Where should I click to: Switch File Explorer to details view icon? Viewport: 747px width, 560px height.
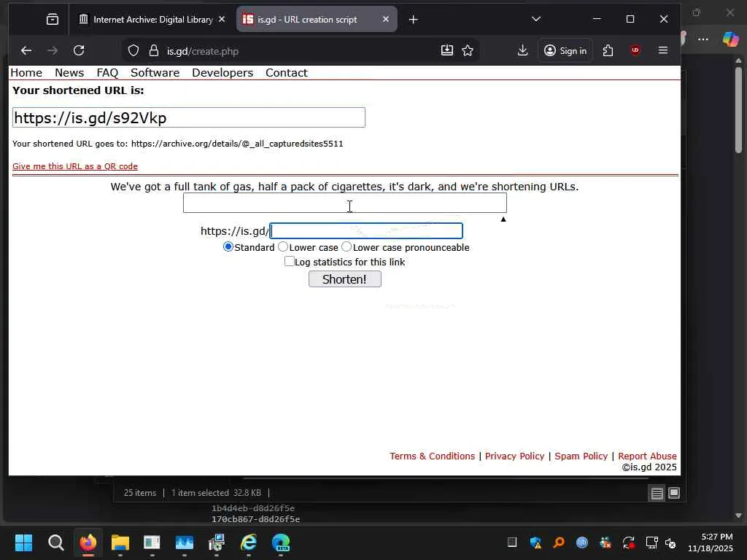[x=657, y=494]
